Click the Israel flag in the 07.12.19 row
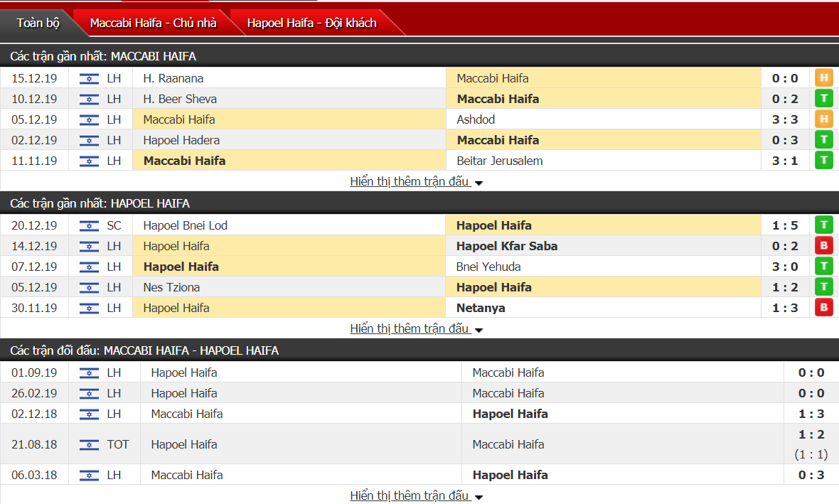The image size is (839, 504). pos(89,267)
